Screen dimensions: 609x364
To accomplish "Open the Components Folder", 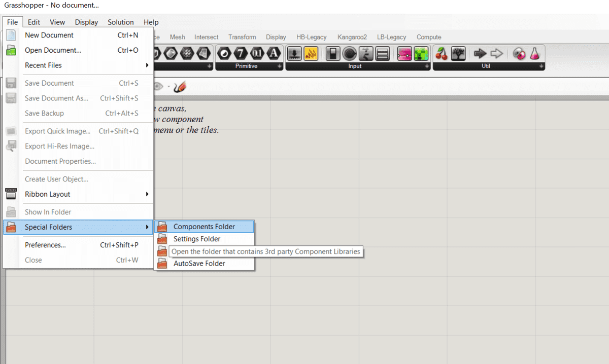I will pos(204,227).
